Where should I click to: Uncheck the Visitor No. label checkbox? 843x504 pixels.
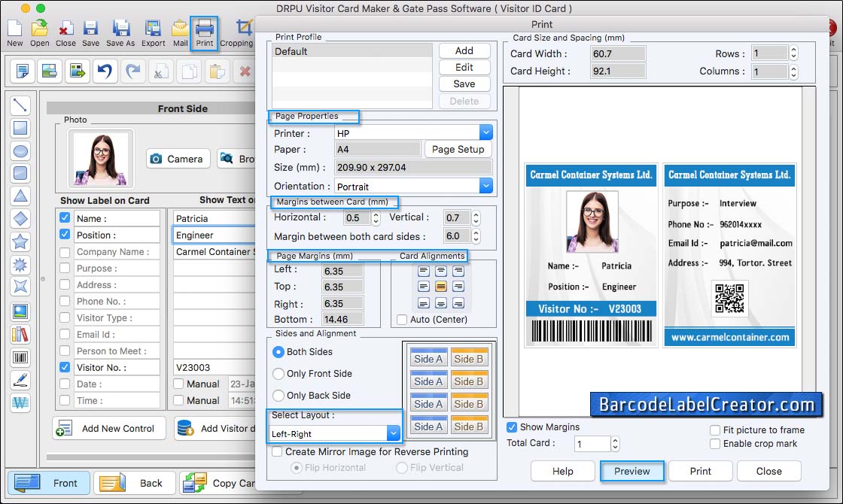(65, 367)
